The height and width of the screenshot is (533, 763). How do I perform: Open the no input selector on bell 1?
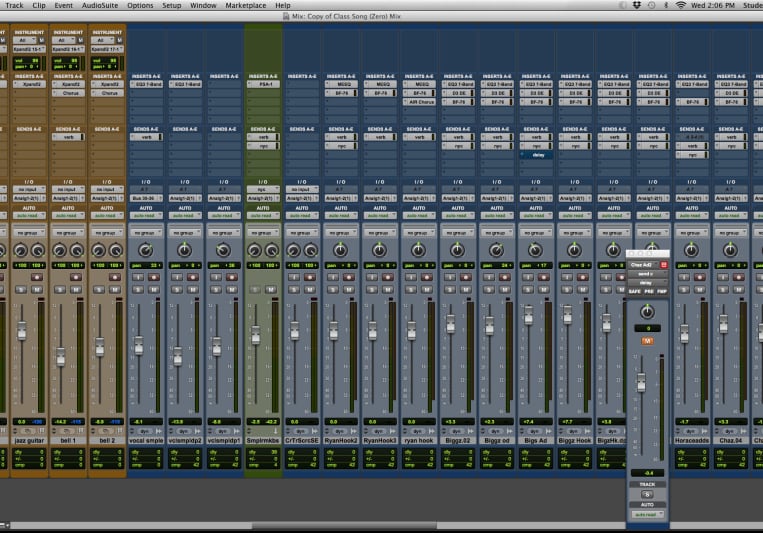68,189
